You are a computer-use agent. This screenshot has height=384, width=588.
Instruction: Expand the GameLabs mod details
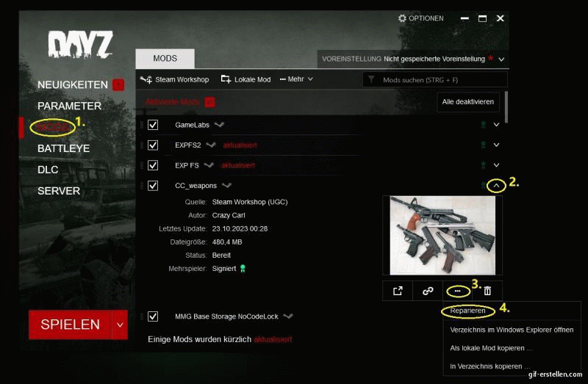496,125
